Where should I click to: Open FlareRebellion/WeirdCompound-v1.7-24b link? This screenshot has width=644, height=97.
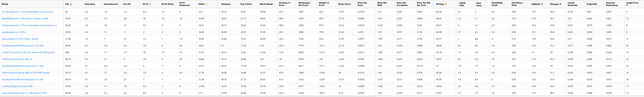point(23,66)
